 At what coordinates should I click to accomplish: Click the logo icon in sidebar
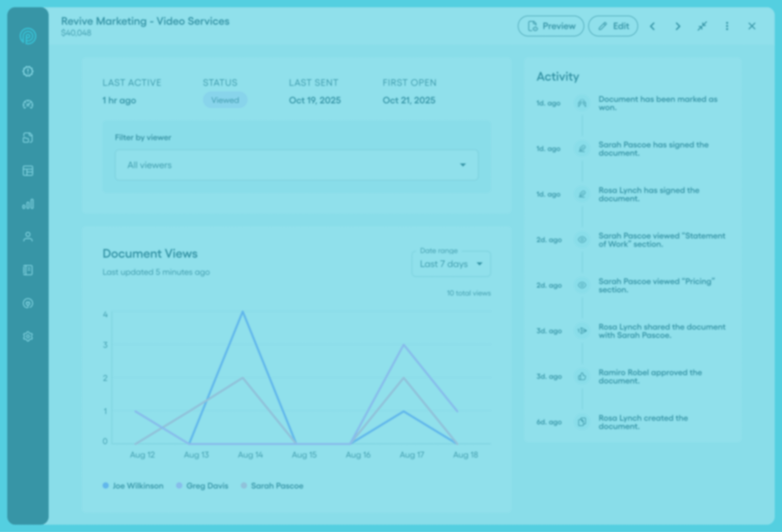28,36
